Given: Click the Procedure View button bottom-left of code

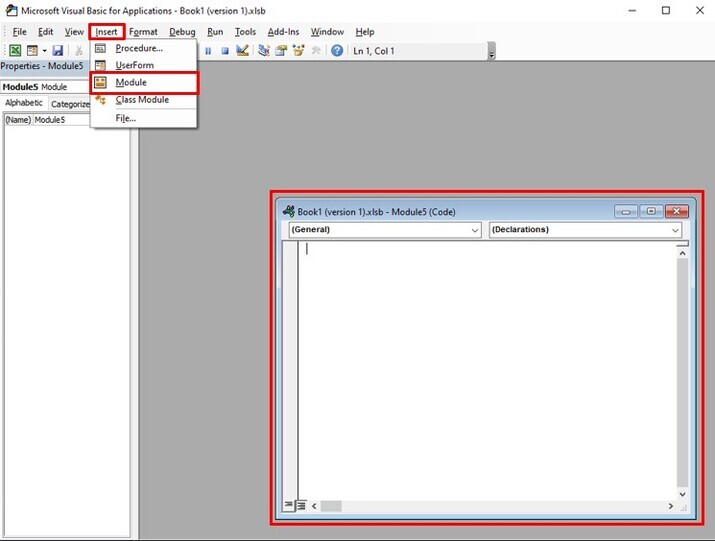Looking at the screenshot, I should (288, 505).
